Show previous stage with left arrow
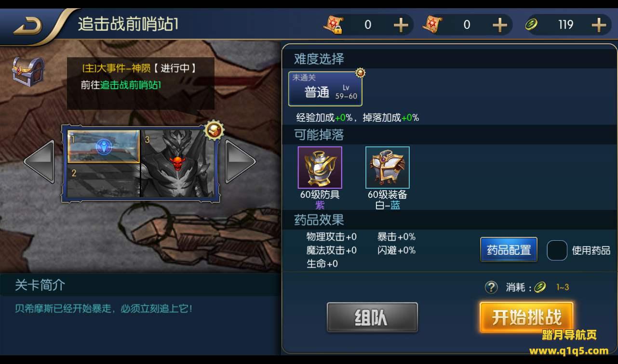The image size is (618, 364). tap(40, 162)
